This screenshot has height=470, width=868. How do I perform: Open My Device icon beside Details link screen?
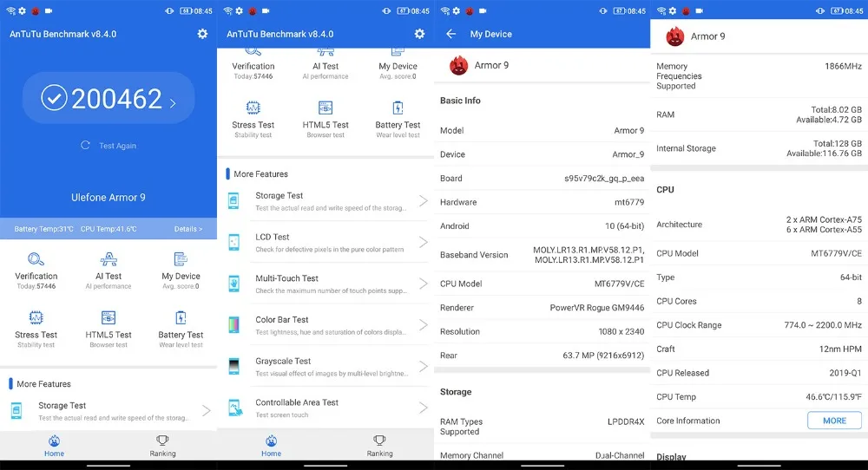[181, 259]
